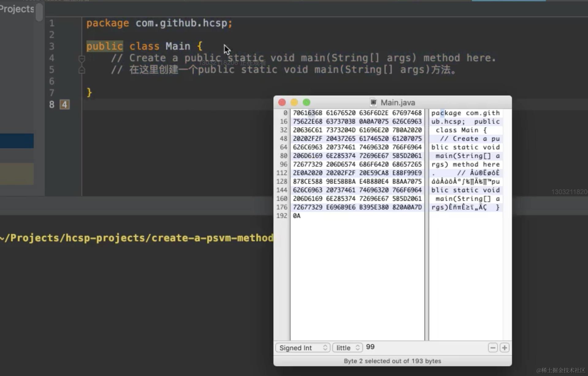The image size is (588, 376).
Task: Click hex group 7061636B in row 0
Action: [307, 113]
